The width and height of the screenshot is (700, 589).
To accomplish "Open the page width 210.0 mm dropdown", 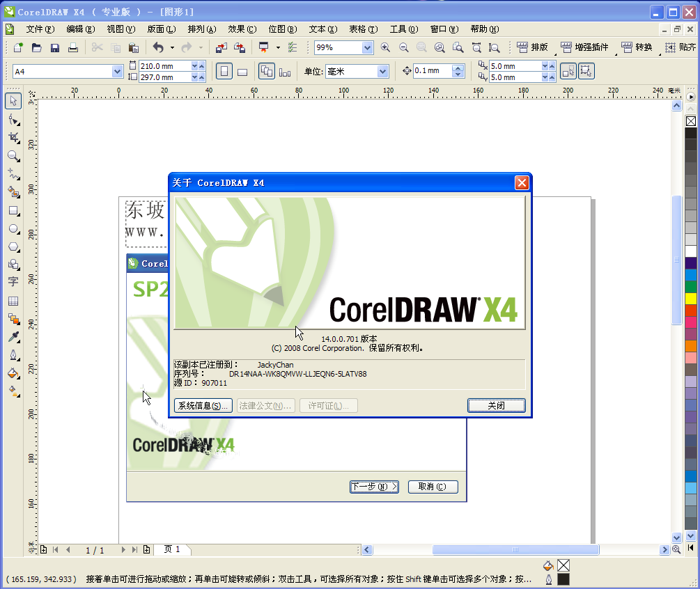I will 194,65.
